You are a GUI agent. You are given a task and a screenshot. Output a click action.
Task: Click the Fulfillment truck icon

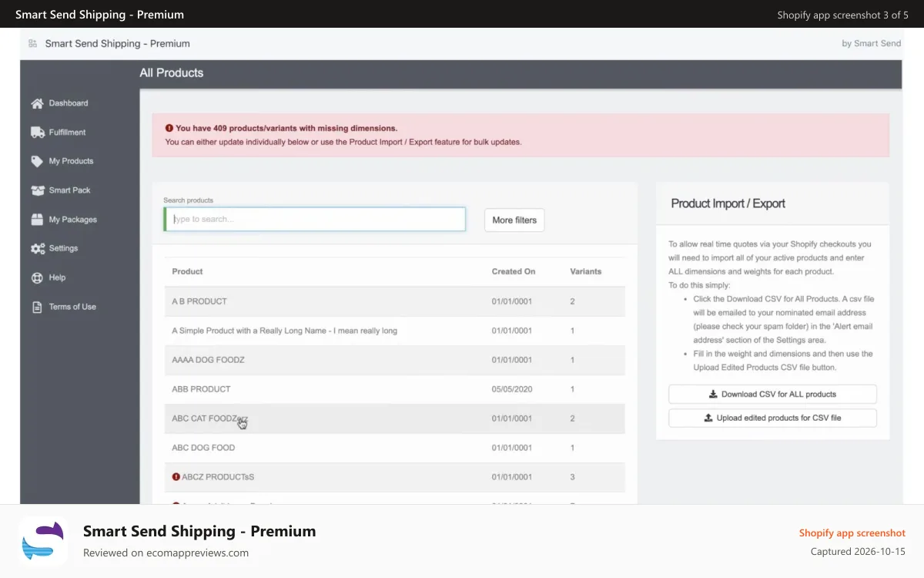[37, 133]
